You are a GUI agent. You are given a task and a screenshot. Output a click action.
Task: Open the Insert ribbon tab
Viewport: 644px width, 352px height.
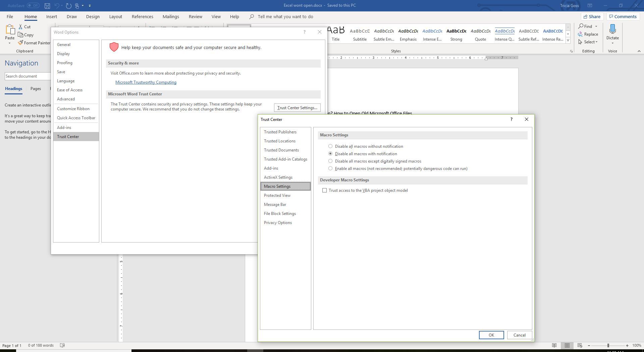click(x=52, y=16)
